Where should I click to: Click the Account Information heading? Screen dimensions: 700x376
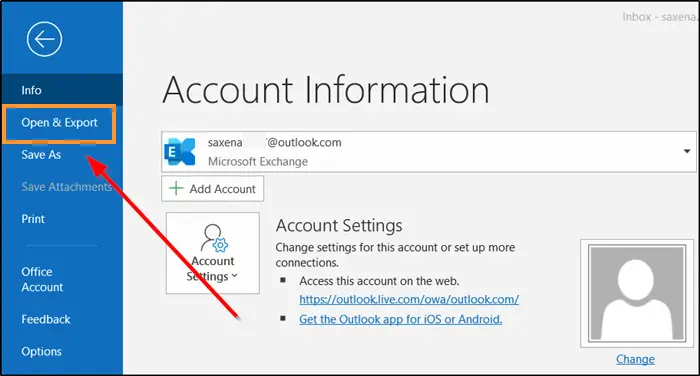(326, 90)
